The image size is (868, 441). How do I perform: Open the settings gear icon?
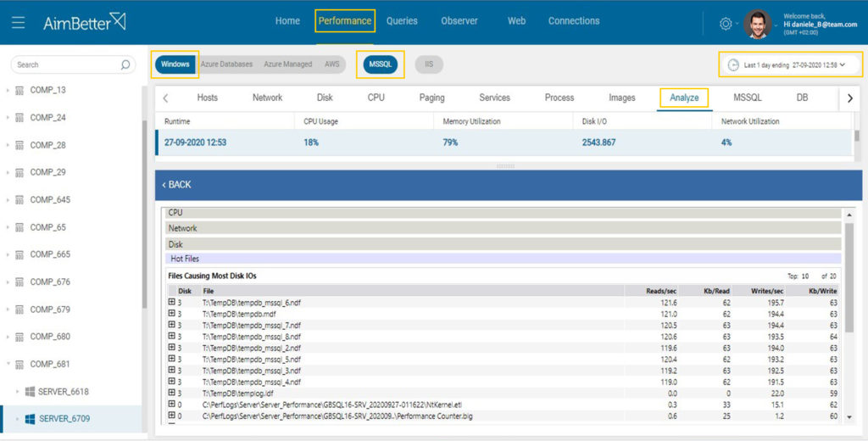tap(726, 24)
